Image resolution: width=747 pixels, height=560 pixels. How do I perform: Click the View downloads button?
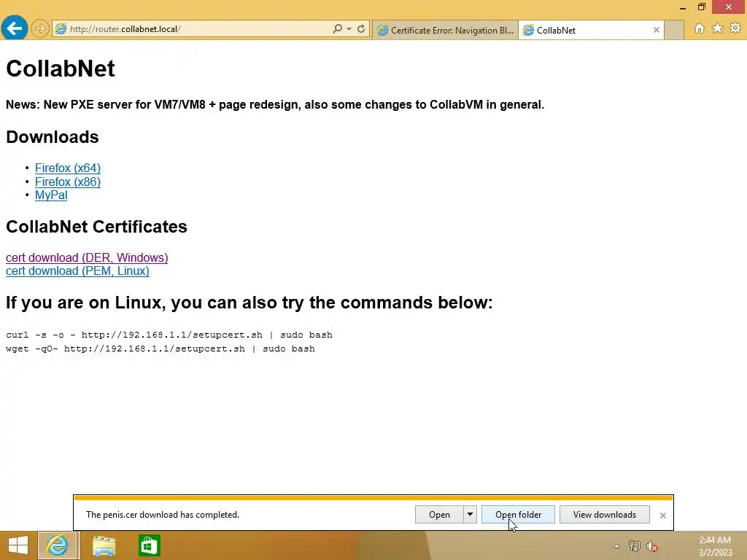coord(605,515)
